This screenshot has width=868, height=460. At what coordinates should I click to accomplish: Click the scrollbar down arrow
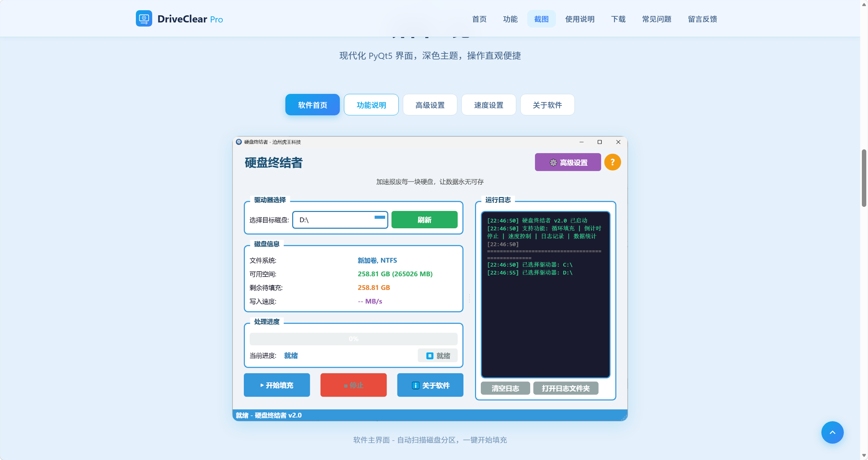point(864,456)
